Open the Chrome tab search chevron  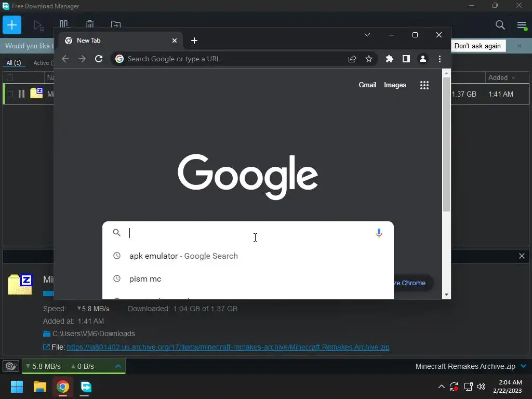(367, 35)
